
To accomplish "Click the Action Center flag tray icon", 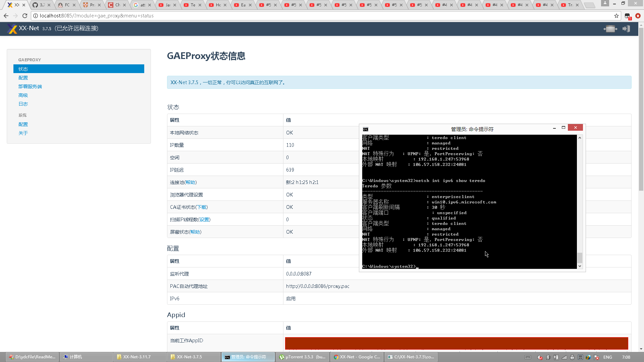I will click(596, 357).
